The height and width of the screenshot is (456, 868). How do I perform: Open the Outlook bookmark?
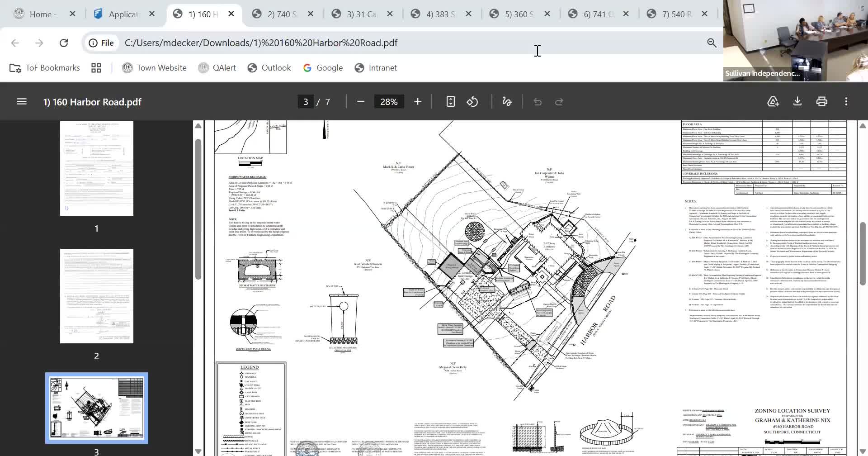[269, 68]
